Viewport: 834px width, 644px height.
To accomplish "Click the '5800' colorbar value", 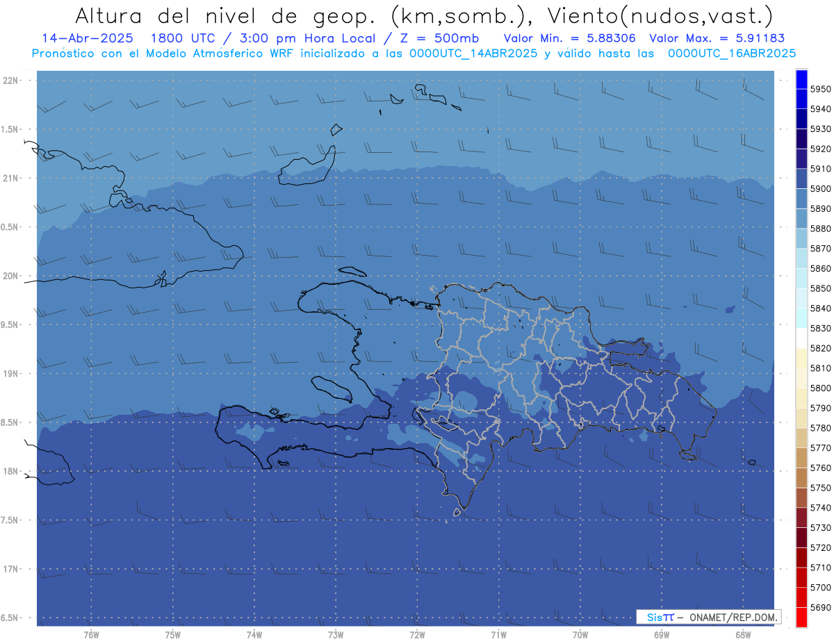I will [821, 388].
